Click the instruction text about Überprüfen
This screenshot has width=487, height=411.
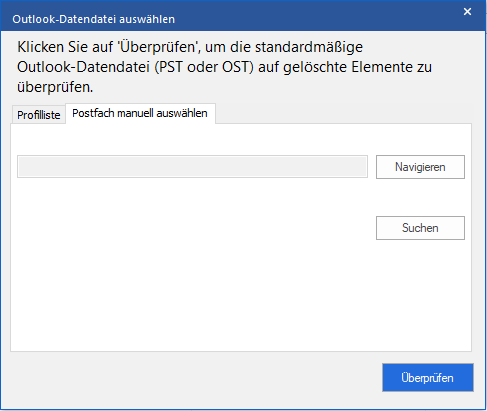[x=224, y=67]
